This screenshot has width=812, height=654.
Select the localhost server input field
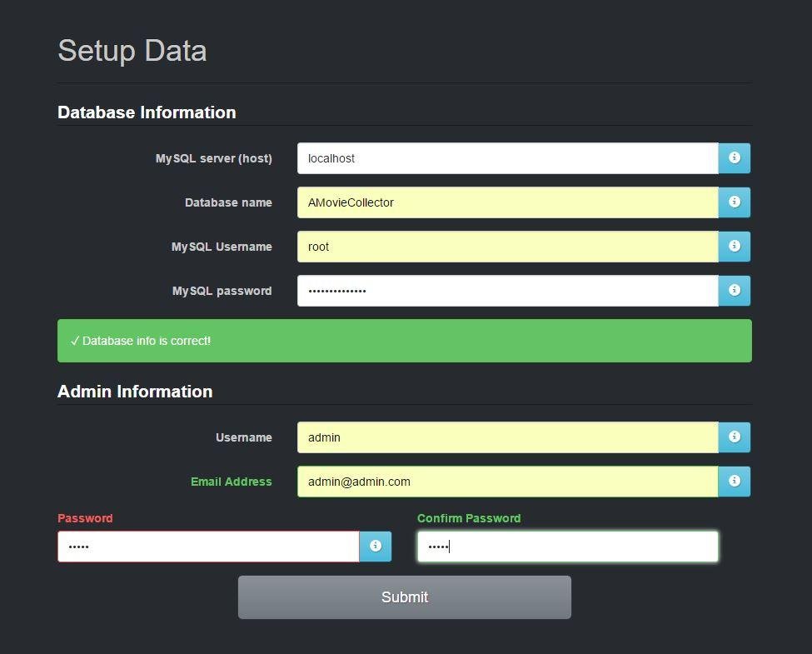(x=508, y=157)
